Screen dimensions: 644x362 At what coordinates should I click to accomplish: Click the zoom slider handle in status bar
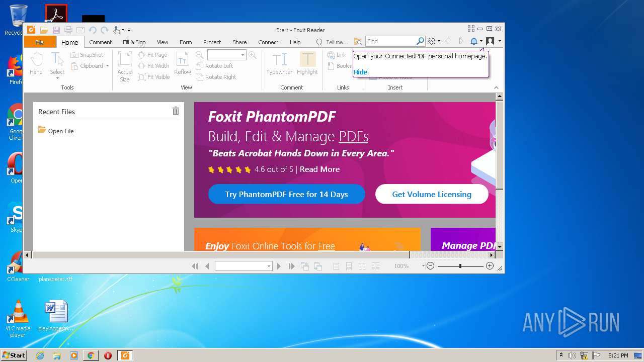(x=460, y=266)
